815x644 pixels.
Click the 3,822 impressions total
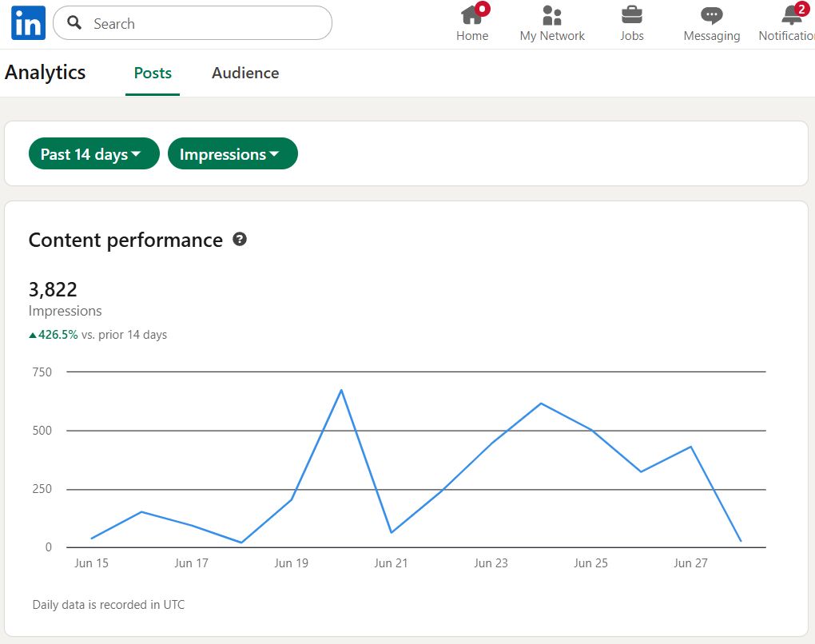tap(53, 289)
